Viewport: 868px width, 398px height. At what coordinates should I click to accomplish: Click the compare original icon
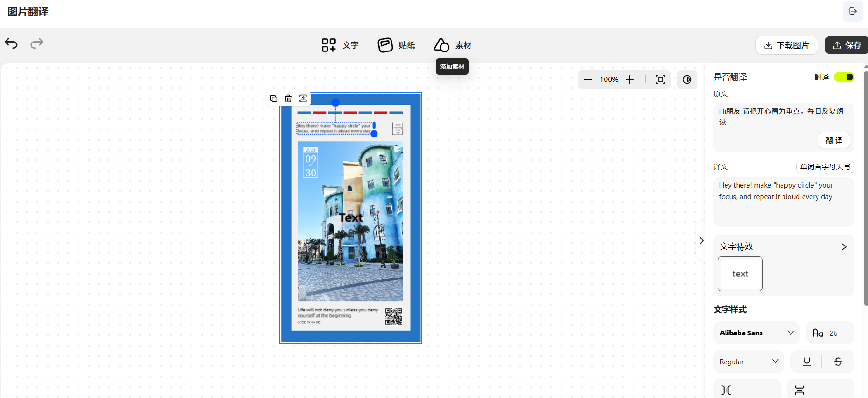(687, 80)
